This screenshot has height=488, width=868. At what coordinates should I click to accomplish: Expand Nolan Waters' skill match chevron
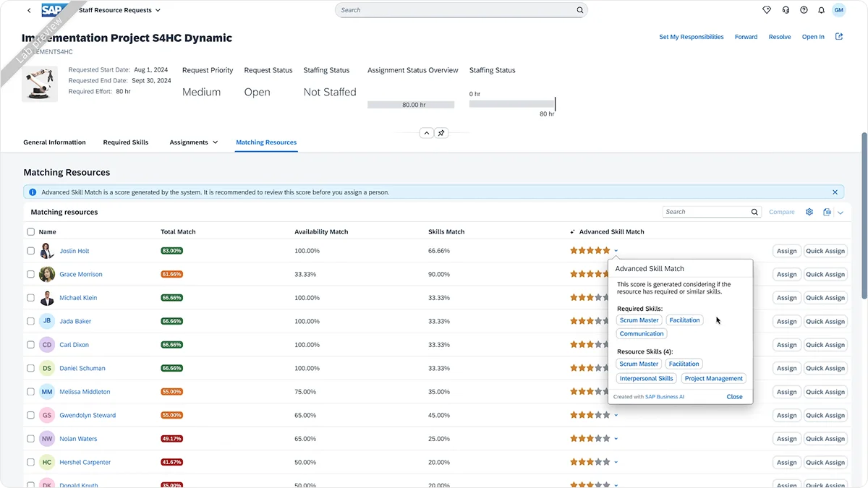pos(616,439)
